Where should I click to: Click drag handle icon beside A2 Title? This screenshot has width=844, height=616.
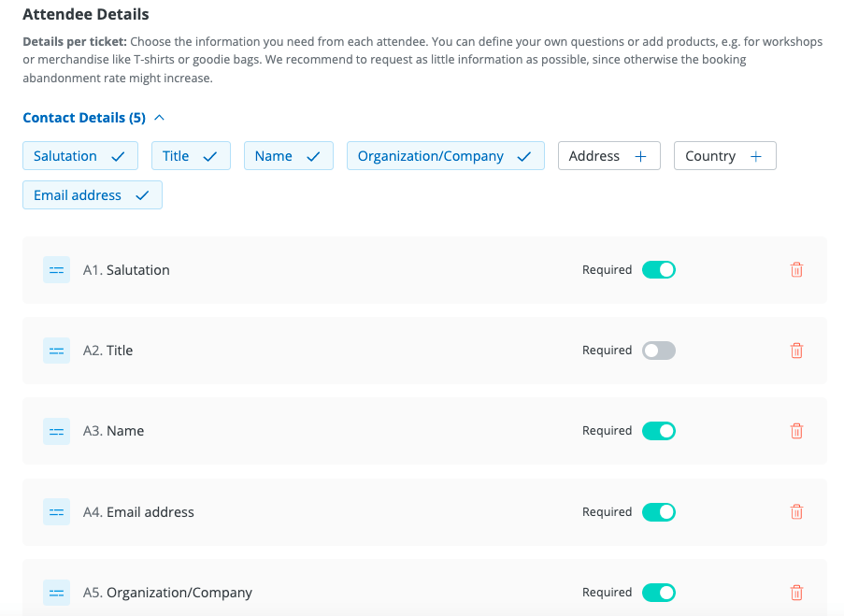[56, 351]
